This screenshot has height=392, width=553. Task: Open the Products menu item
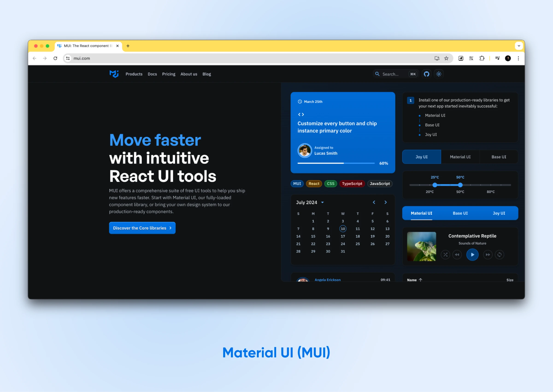134,74
